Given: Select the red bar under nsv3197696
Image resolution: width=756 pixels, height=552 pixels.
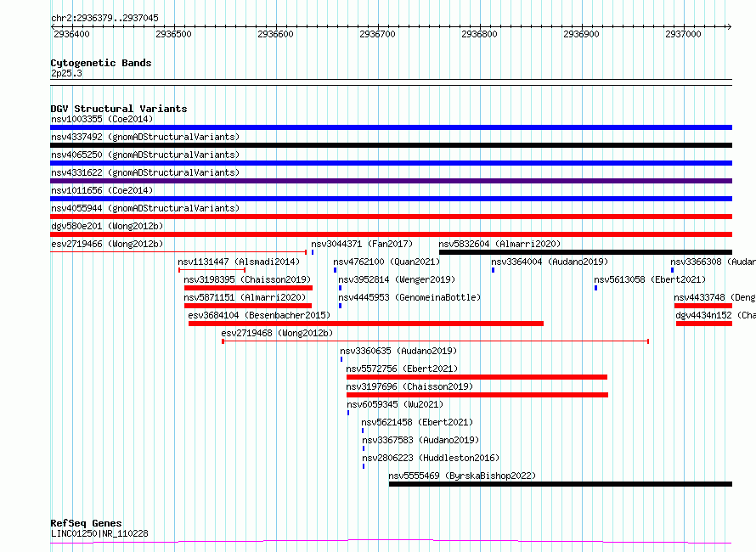Looking at the screenshot, I should pos(477,396).
